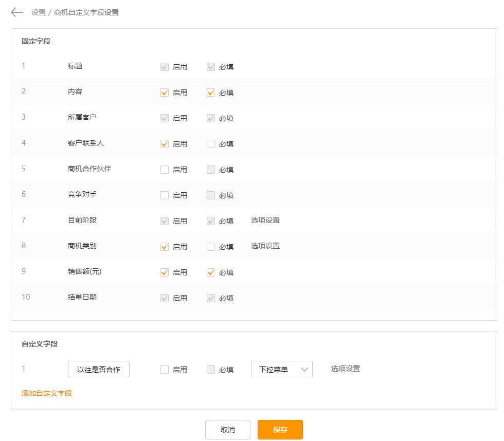Mark 客户联系人 as 必填

point(211,144)
